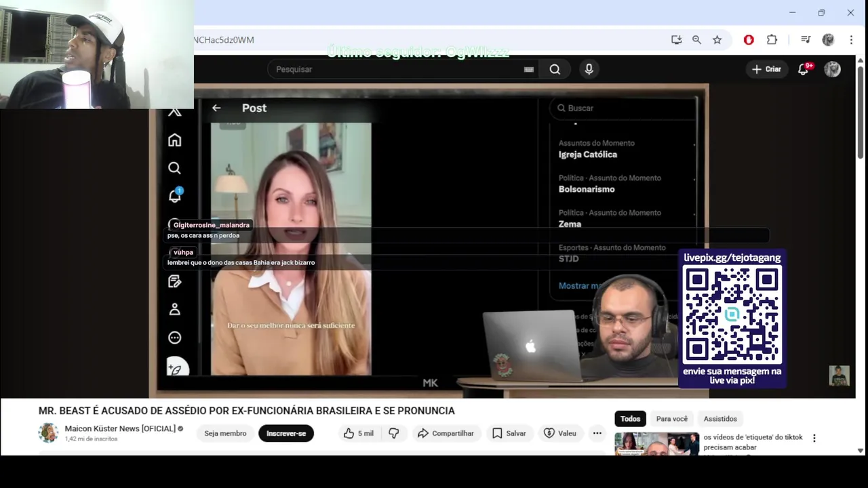
Task: Click Compartilhar share button
Action: point(446,433)
